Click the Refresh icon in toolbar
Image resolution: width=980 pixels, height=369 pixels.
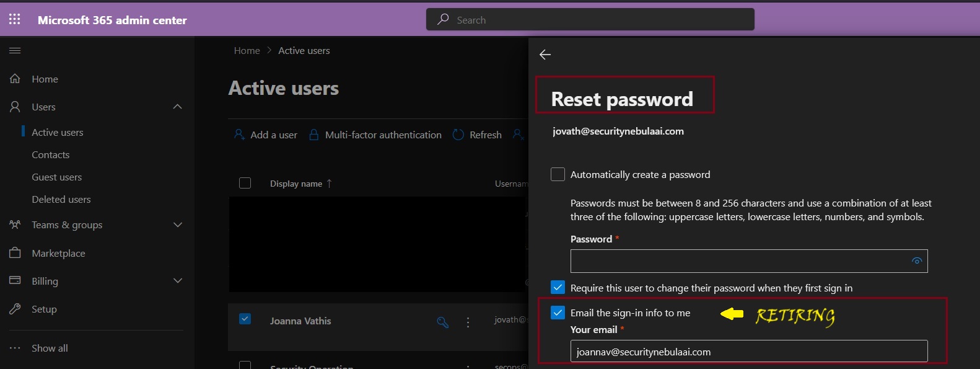coord(458,135)
